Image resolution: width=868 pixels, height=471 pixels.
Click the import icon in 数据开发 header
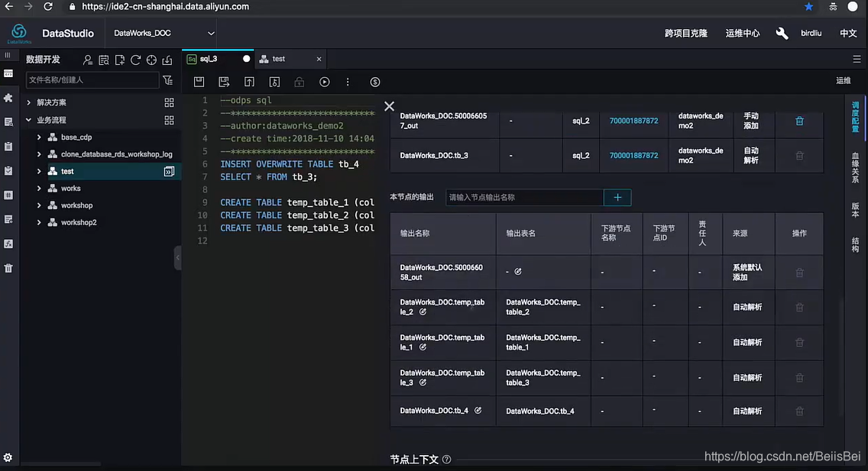pyautogui.click(x=167, y=60)
